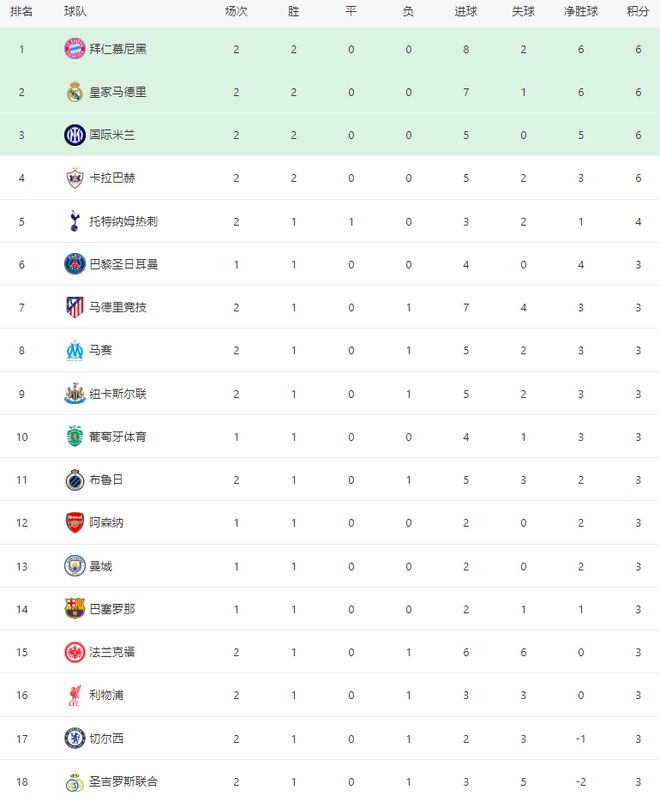Click the Bayern Munich club crest
660x802 pixels.
click(74, 49)
